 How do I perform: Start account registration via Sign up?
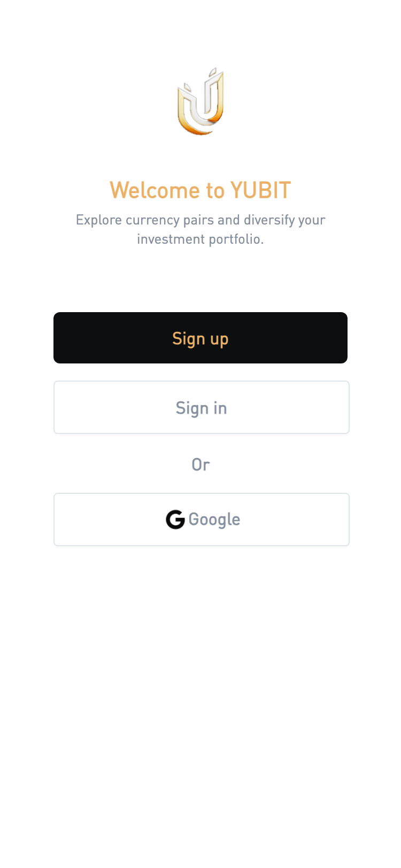[x=200, y=338]
